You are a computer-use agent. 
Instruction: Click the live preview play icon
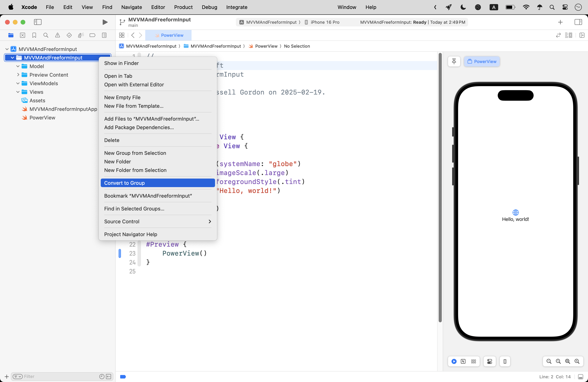click(454, 362)
